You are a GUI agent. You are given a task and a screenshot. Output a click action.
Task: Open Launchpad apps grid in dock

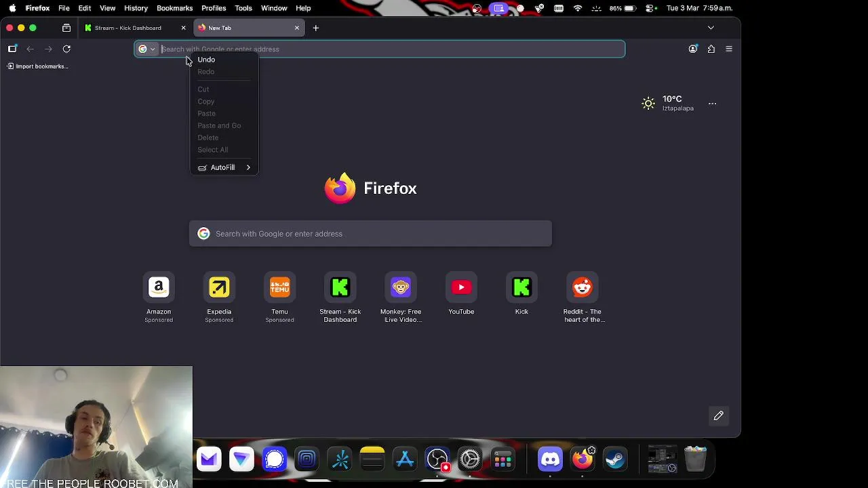pos(502,459)
